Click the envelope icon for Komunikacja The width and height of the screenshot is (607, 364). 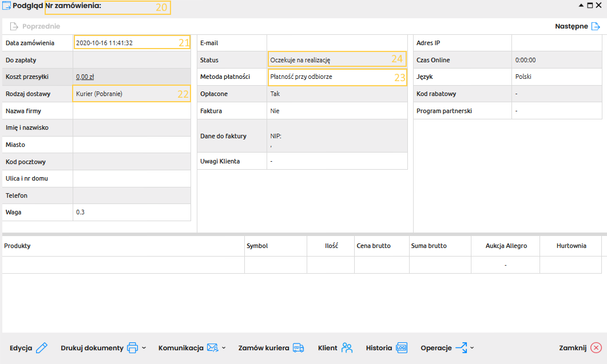[212, 348]
